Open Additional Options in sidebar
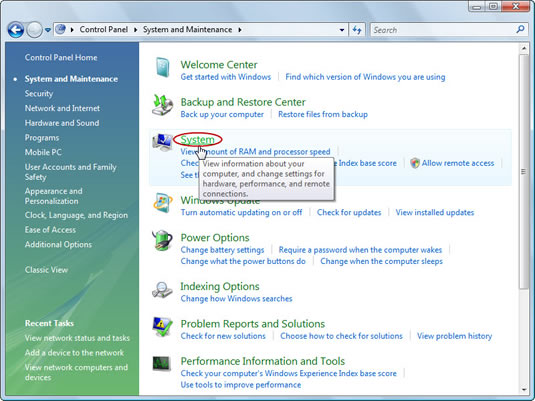 (x=58, y=245)
